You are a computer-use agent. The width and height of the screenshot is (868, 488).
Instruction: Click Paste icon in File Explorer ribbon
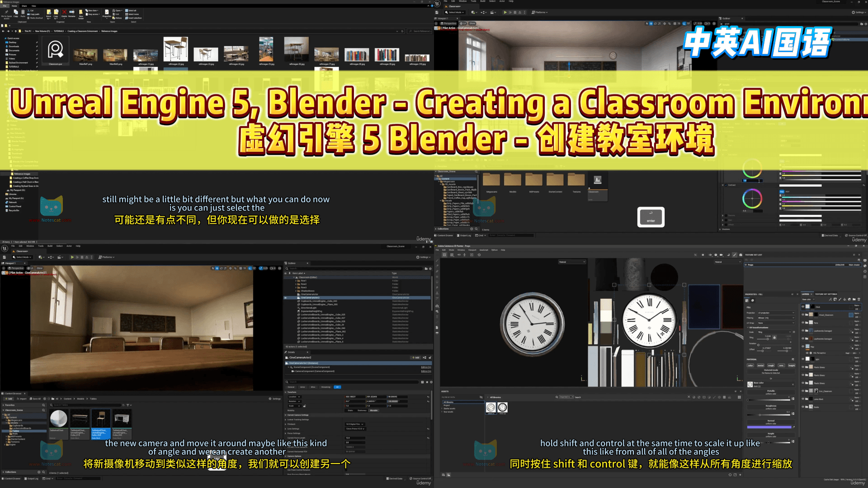(x=23, y=13)
